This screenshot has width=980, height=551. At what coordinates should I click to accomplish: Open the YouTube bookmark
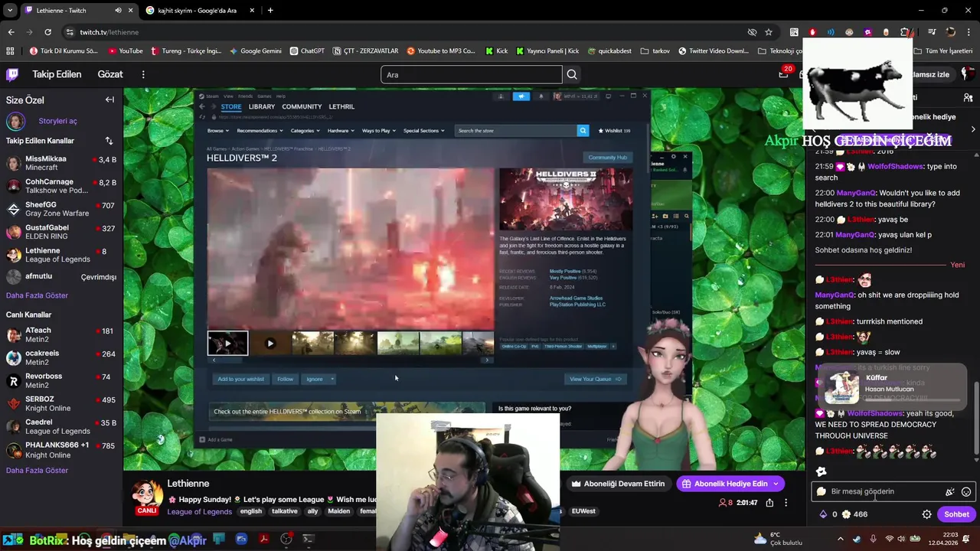[x=126, y=51]
